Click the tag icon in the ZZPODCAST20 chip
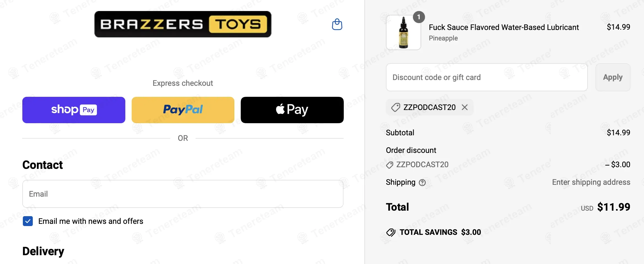This screenshot has height=264, width=644. point(396,107)
